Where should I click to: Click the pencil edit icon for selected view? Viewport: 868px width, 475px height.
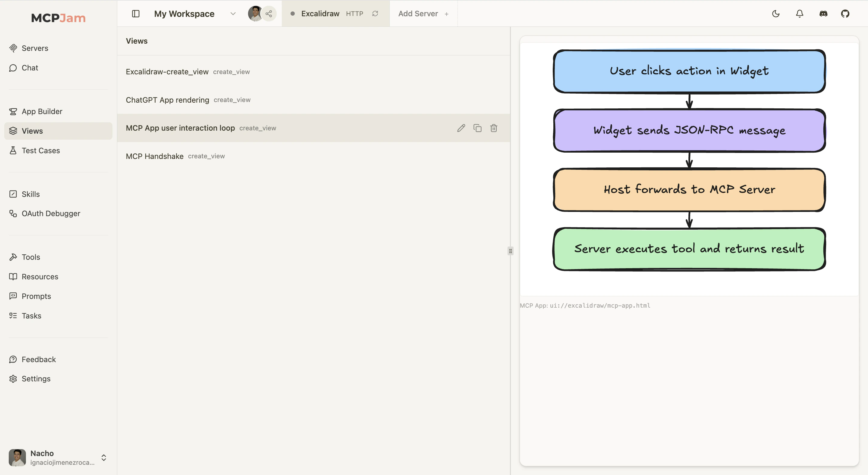[461, 128]
